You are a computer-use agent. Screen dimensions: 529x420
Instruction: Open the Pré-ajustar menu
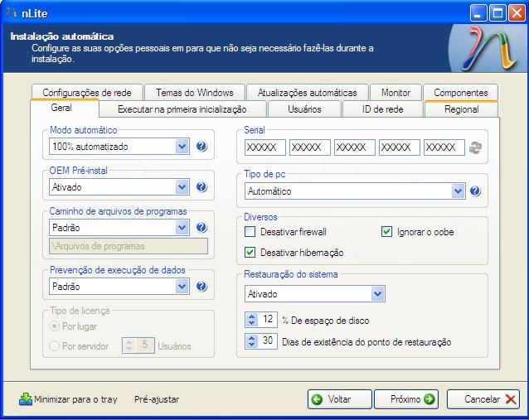(157, 399)
